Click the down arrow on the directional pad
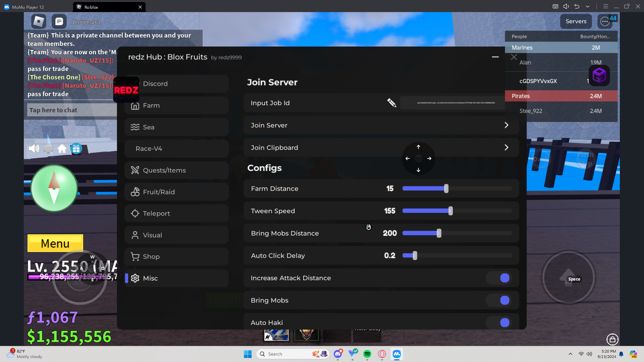Image resolution: width=644 pixels, height=362 pixels. 418,170
